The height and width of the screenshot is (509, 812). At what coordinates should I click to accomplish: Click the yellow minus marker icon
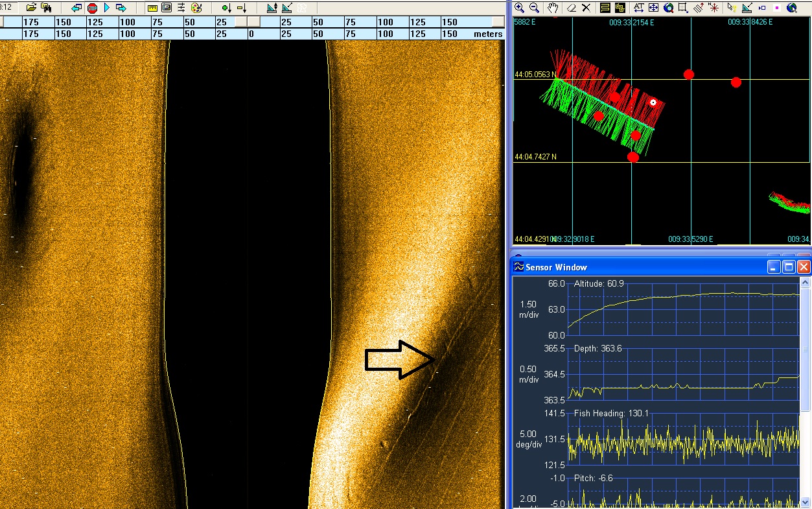242,8
